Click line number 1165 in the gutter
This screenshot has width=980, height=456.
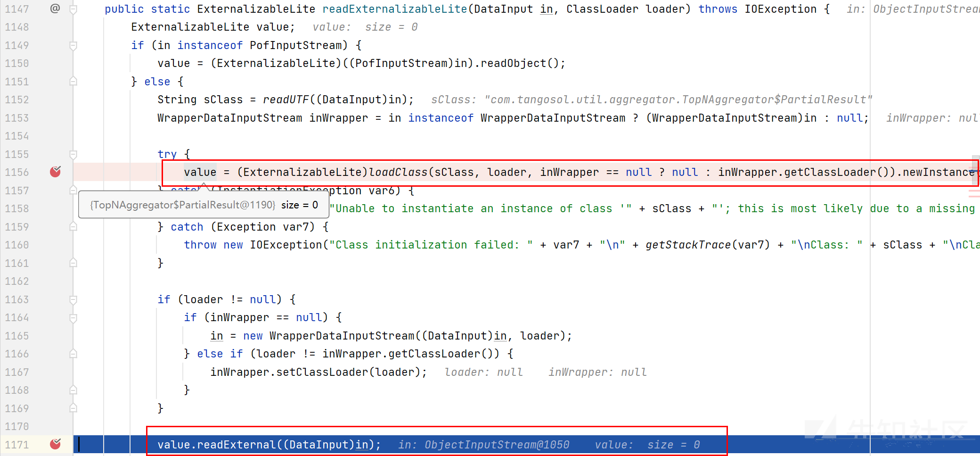(x=17, y=336)
